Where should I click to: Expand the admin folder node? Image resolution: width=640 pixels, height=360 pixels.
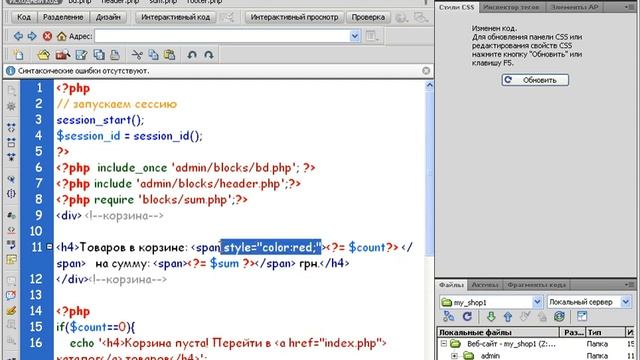454,356
